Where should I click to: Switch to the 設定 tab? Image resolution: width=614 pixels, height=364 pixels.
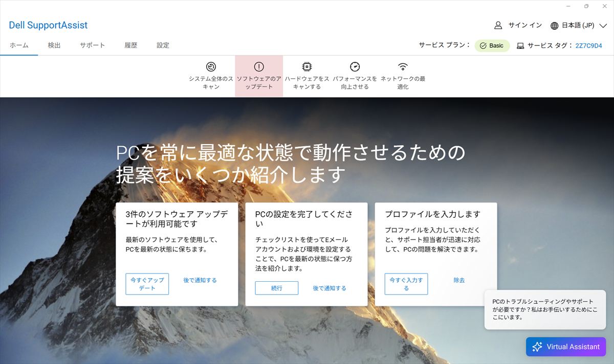(163, 45)
